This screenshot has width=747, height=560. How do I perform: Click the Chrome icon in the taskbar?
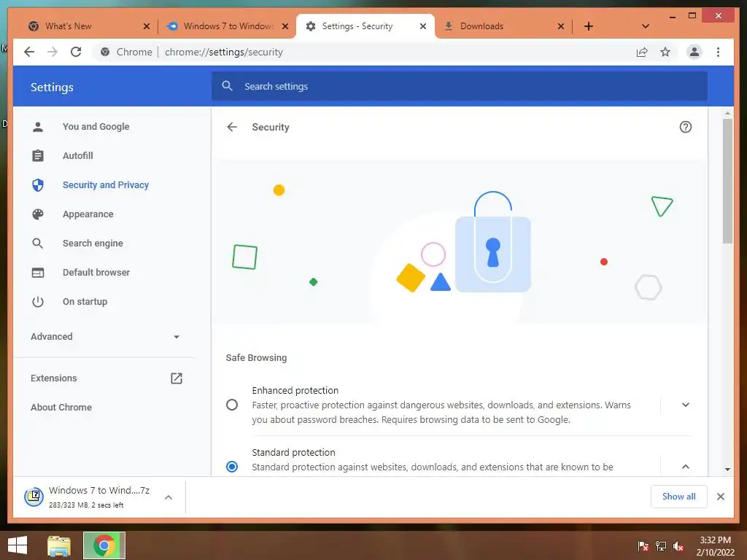[x=104, y=545]
